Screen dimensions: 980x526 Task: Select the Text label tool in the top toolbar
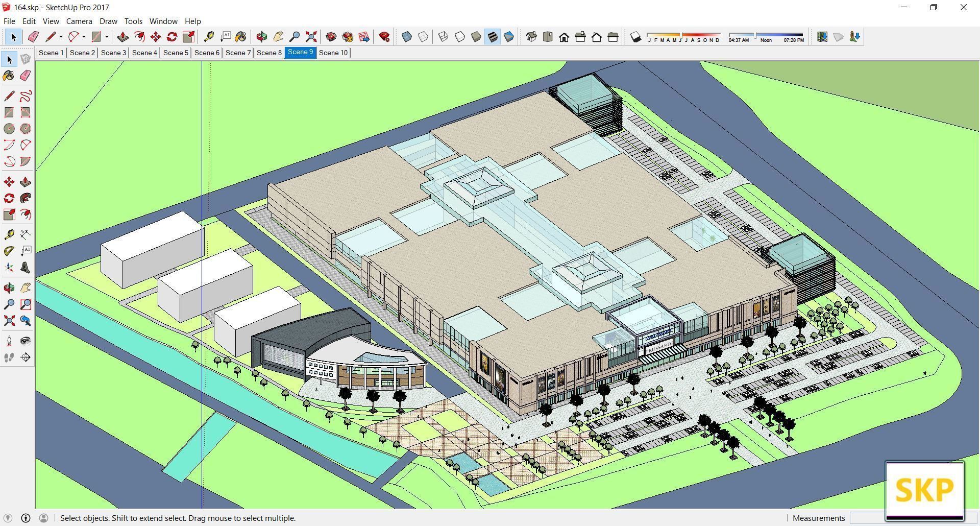tap(225, 37)
